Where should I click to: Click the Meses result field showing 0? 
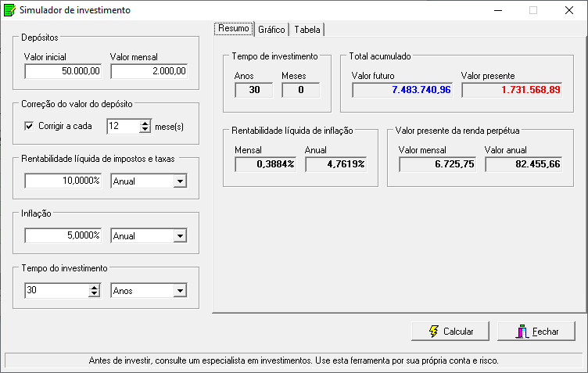301,90
